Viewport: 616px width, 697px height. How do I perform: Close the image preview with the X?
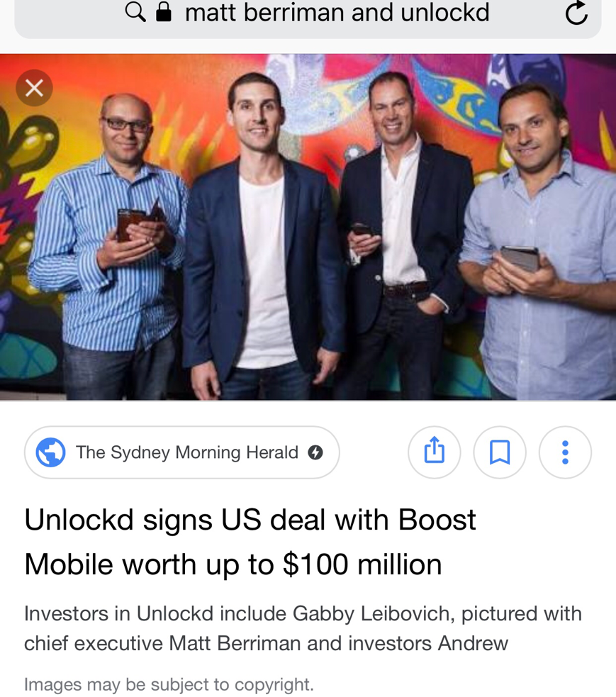click(x=34, y=88)
